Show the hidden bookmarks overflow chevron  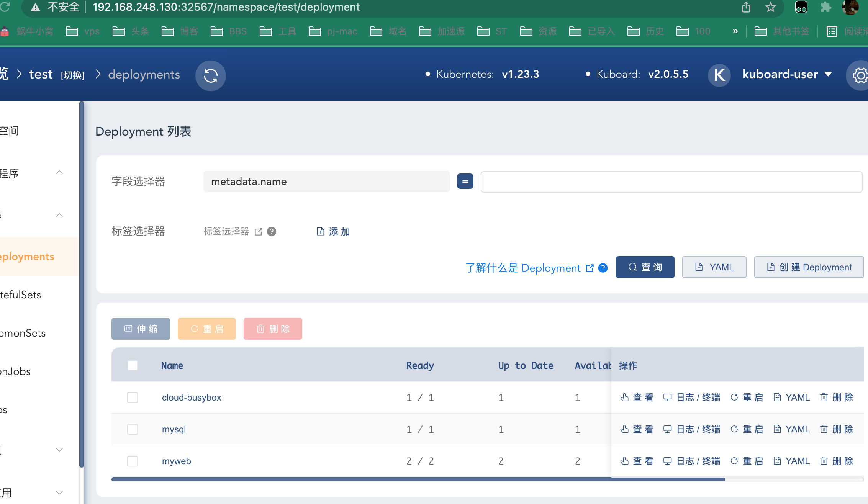(735, 31)
